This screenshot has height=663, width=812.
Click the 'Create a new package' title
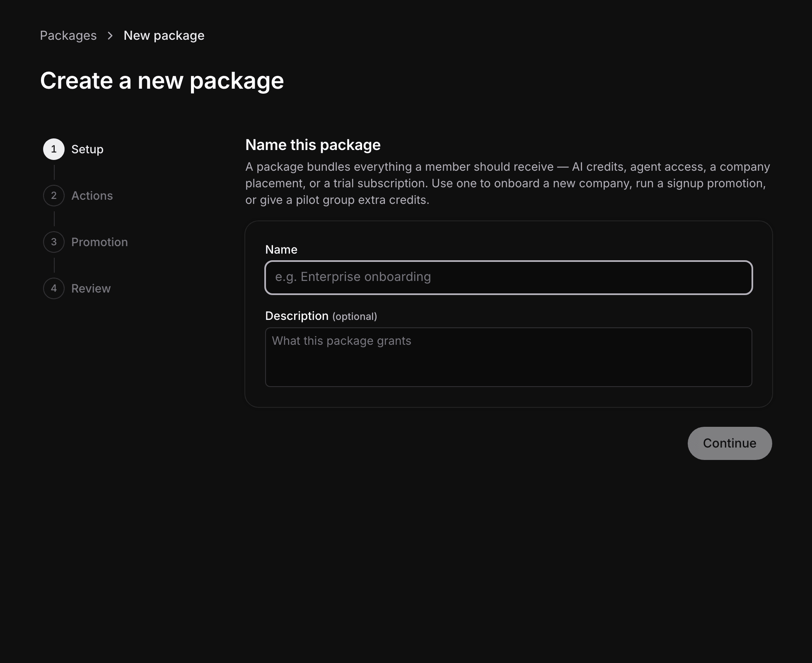pyautogui.click(x=162, y=80)
